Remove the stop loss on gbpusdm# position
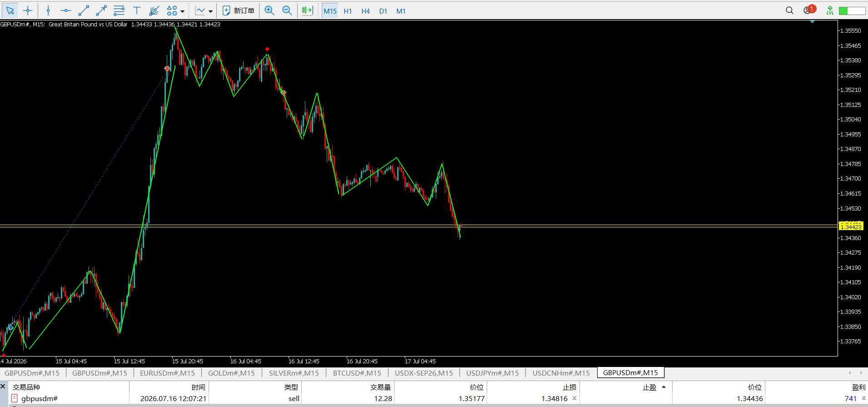The image size is (868, 407). click(574, 398)
